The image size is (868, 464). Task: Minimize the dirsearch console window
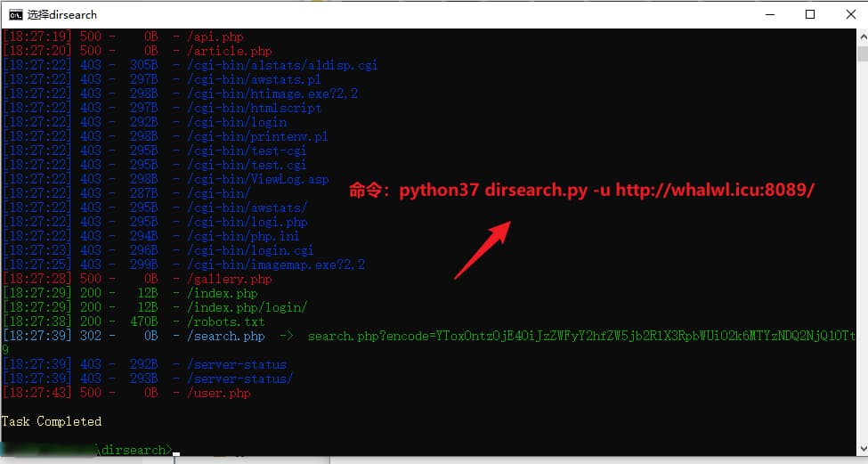(x=769, y=14)
